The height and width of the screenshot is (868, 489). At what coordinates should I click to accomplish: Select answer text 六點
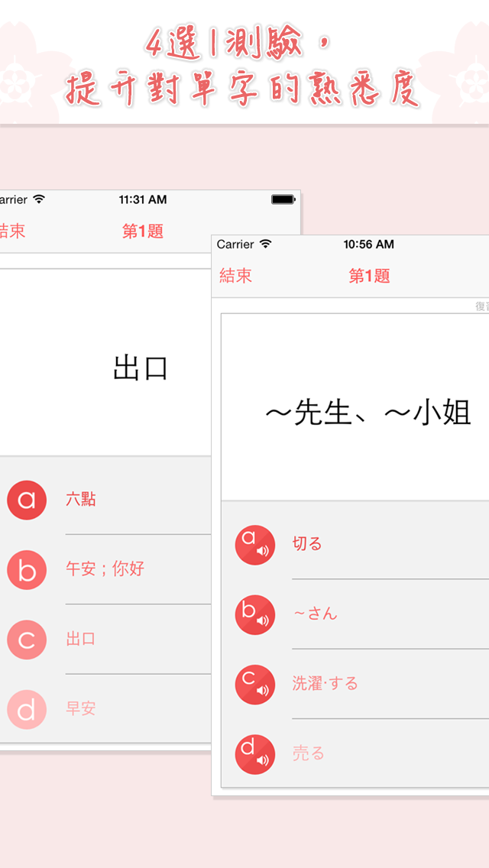pos(81,500)
